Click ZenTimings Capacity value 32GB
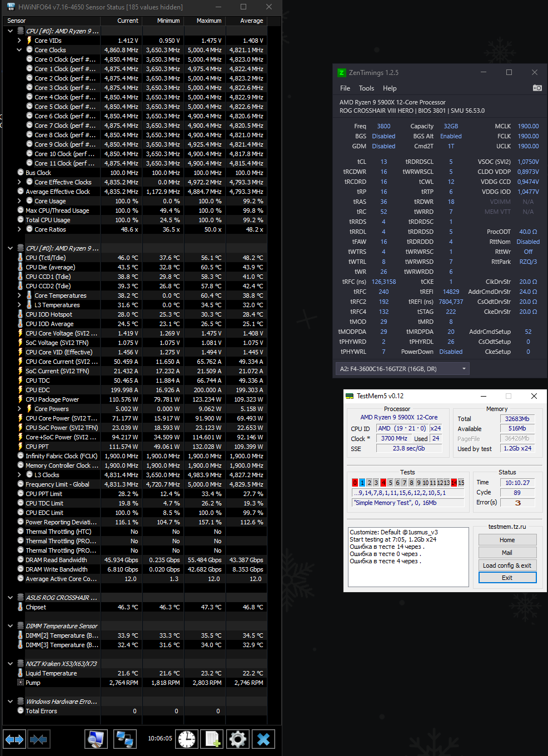 coord(451,126)
